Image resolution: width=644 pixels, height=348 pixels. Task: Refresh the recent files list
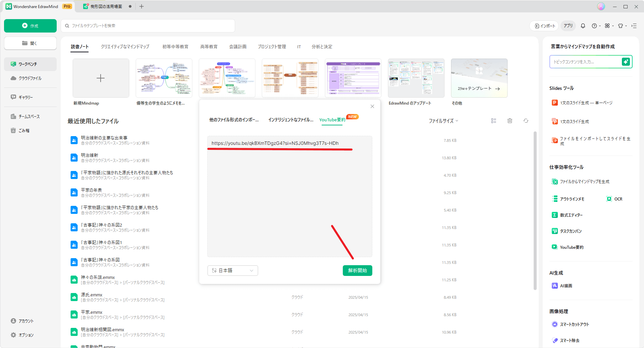click(x=526, y=121)
